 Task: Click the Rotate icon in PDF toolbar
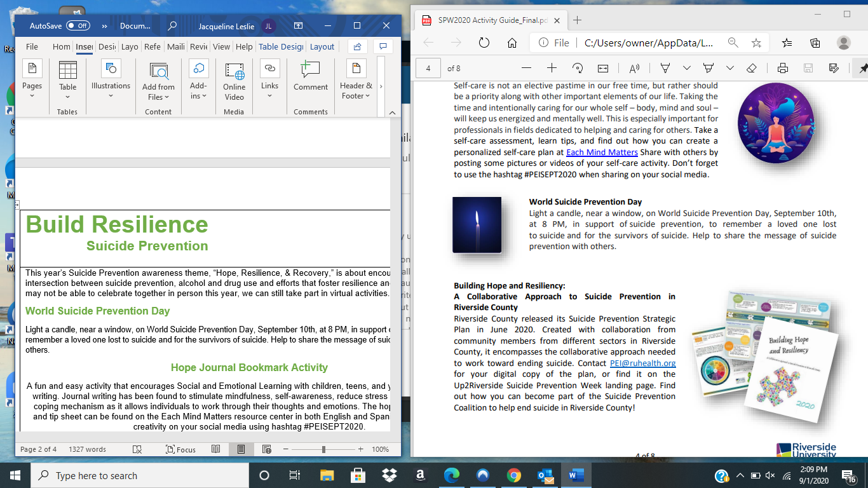coord(578,68)
